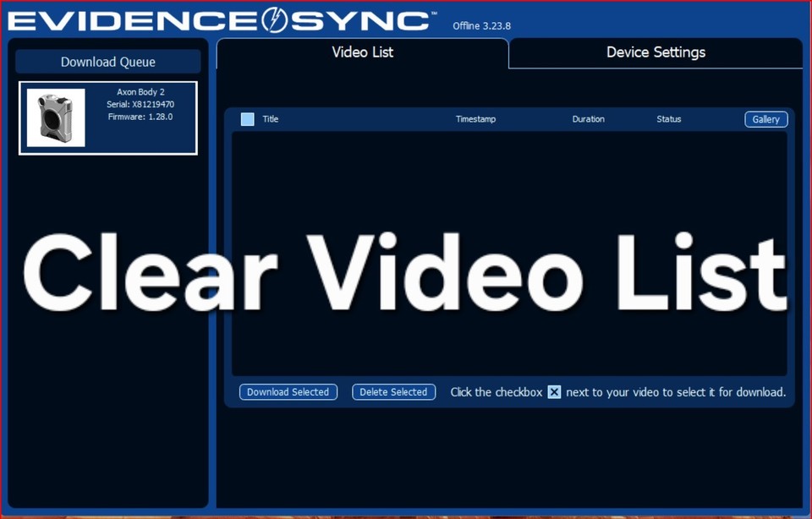Toggle the select-all checkbox beside Title
The width and height of the screenshot is (812, 519).
coord(247,119)
